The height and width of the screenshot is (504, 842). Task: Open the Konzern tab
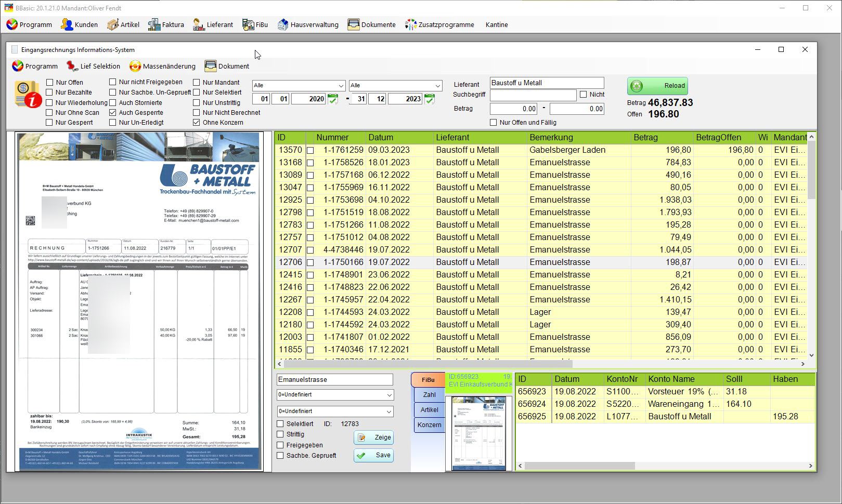point(429,425)
